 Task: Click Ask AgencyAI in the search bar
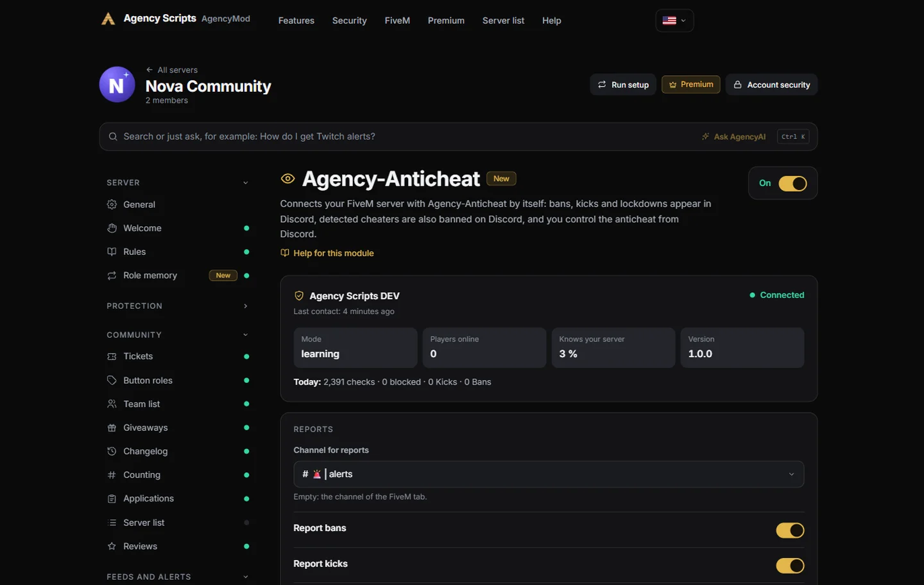pos(733,137)
